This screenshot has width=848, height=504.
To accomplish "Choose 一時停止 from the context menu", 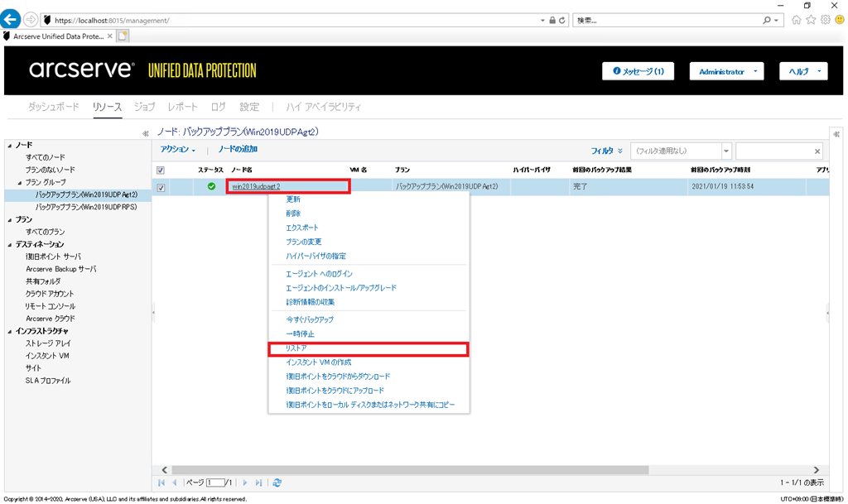I will tap(300, 334).
